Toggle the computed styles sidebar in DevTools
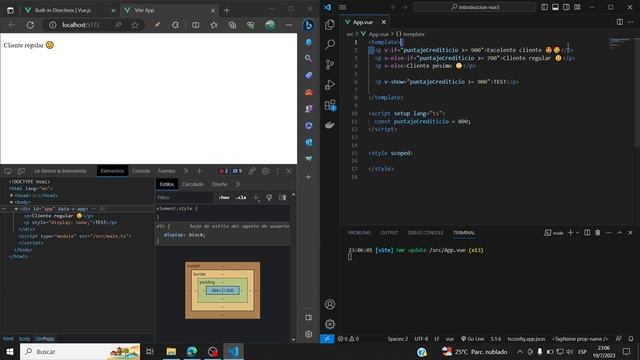 [x=282, y=198]
